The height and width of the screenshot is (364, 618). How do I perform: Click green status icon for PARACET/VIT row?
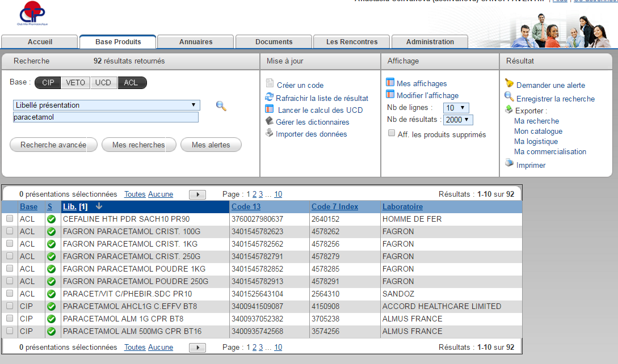(x=51, y=294)
